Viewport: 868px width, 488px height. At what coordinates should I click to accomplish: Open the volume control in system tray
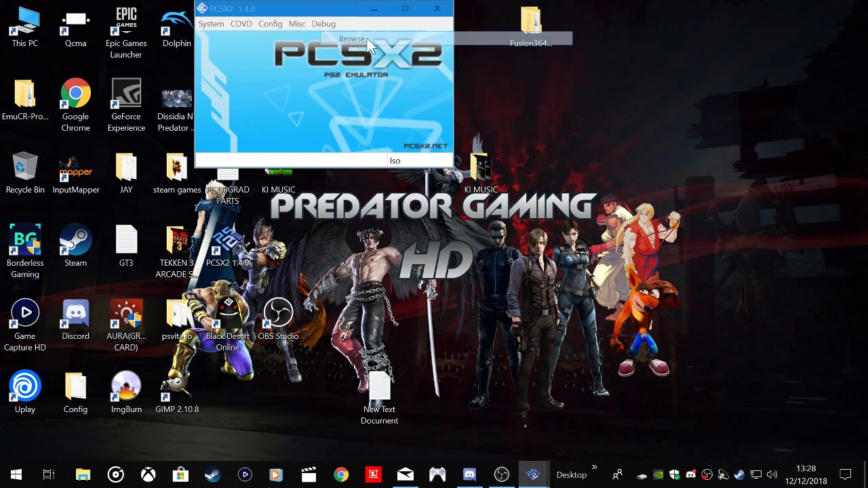tap(772, 474)
